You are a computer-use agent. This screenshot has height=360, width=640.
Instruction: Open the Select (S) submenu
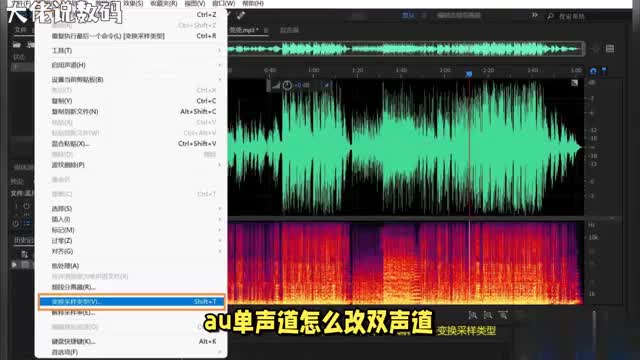(131, 209)
